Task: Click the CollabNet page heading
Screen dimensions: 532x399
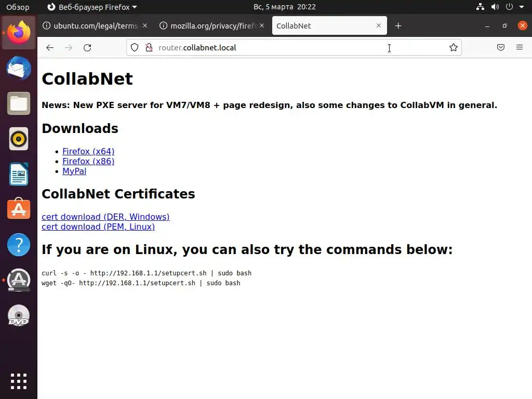Action: click(x=87, y=79)
